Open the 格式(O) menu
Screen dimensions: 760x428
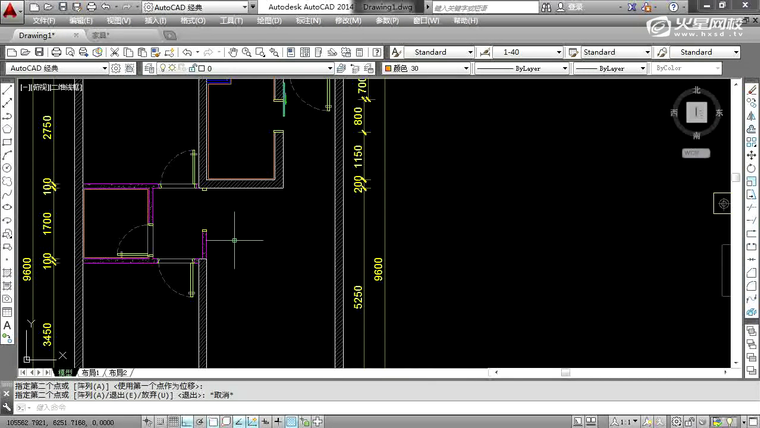point(194,20)
